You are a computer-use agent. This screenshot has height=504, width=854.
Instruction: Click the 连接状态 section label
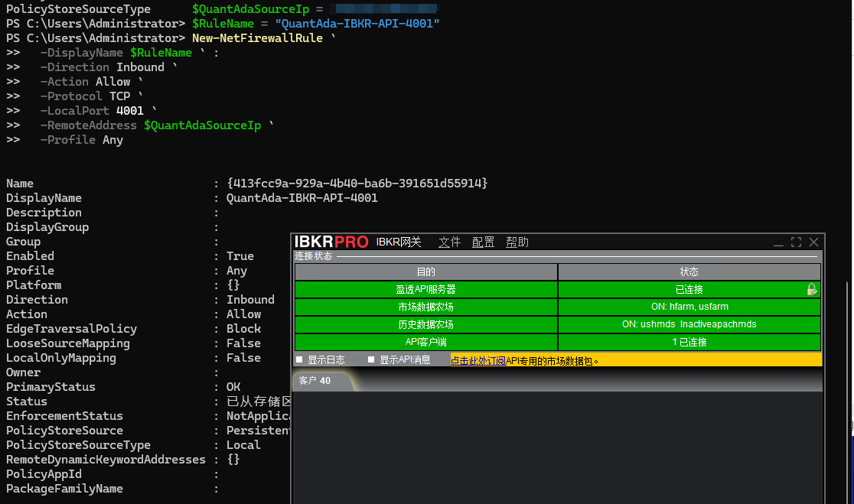313,255
